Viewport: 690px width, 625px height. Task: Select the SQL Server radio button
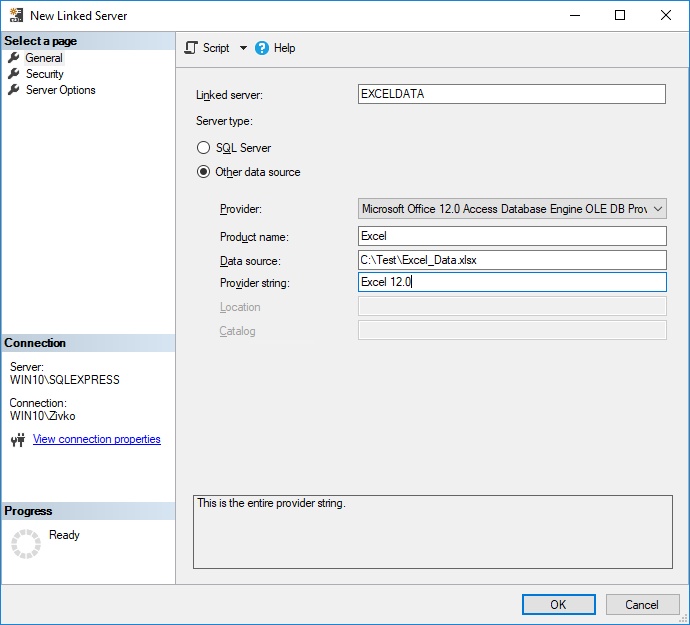pyautogui.click(x=204, y=148)
